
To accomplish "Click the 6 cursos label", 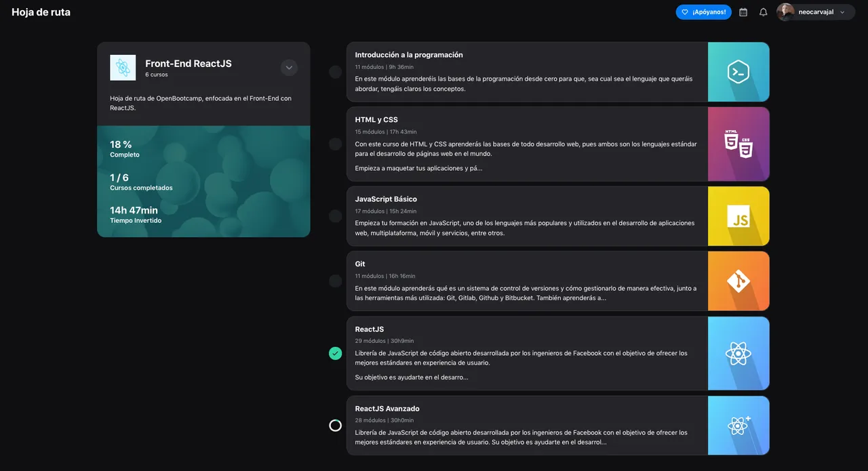I will click(157, 75).
